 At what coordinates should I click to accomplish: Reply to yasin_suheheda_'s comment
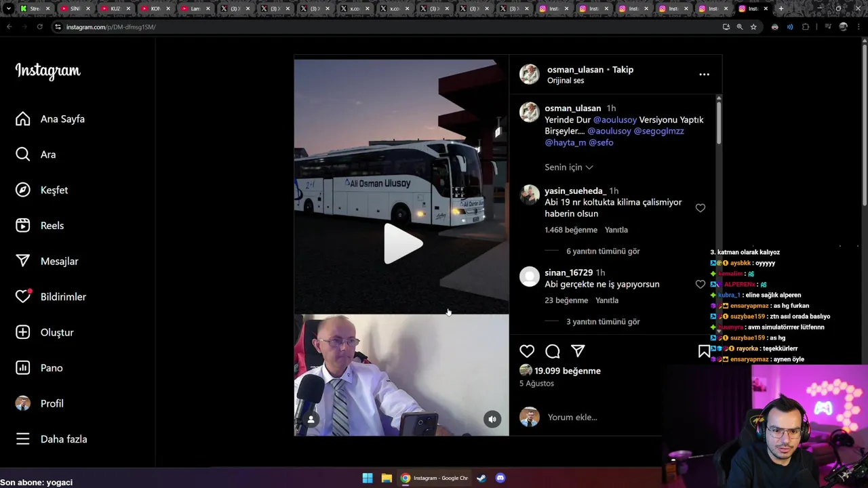click(616, 230)
